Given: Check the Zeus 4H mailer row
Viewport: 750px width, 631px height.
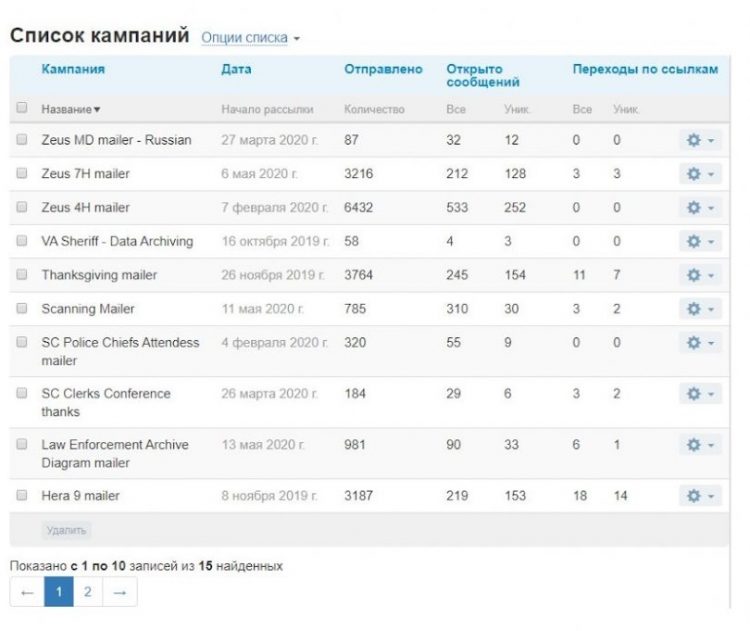Looking at the screenshot, I should [22, 207].
